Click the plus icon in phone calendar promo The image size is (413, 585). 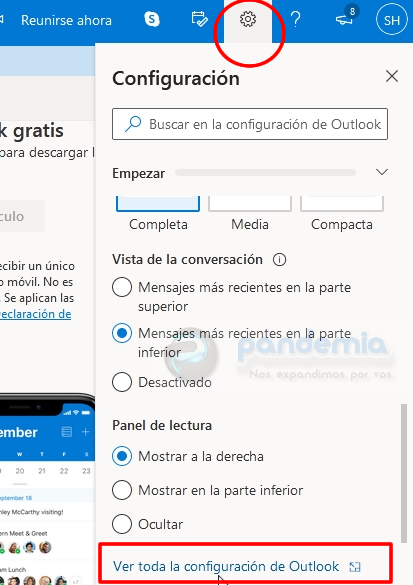pos(85,432)
